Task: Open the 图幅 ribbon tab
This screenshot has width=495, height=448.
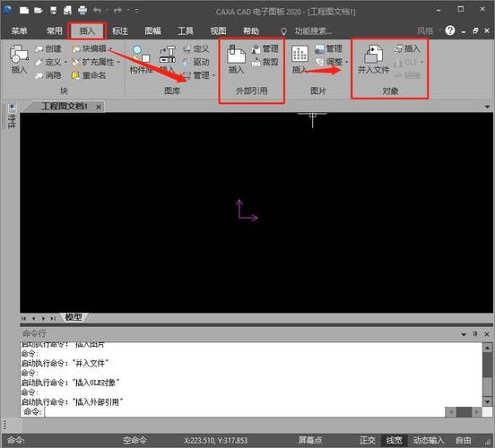Action: (x=152, y=31)
